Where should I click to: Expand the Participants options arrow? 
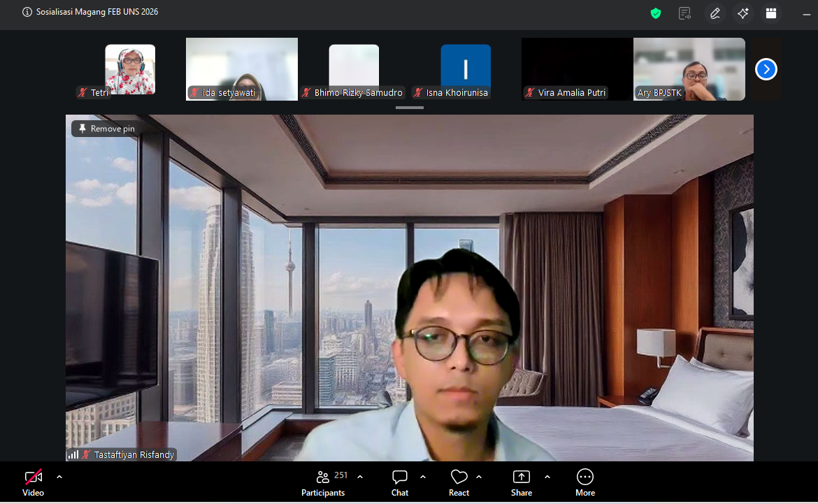coord(360,477)
